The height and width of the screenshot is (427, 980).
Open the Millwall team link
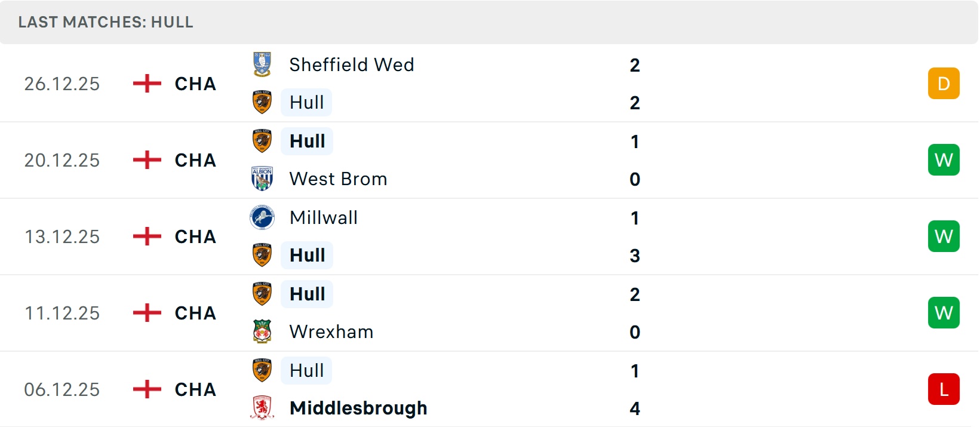(x=324, y=217)
